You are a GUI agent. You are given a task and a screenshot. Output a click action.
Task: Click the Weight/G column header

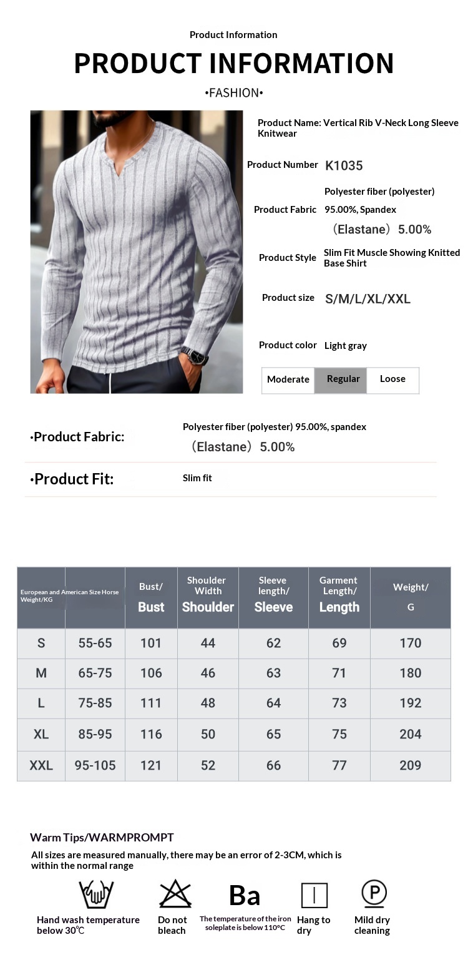[x=411, y=597]
